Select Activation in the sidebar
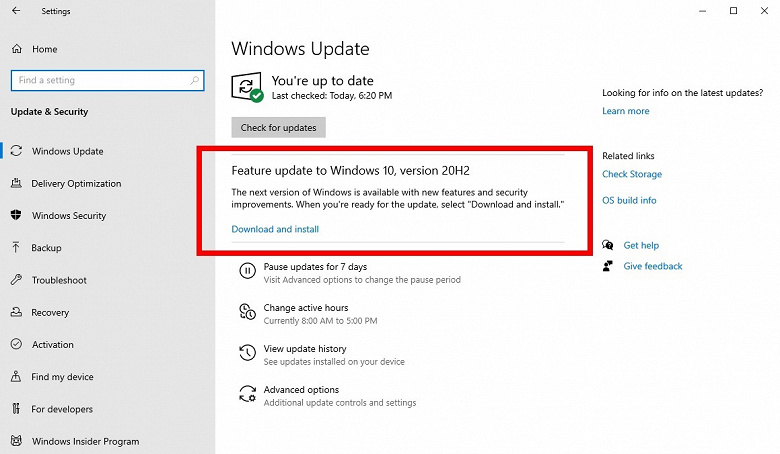 coord(53,345)
